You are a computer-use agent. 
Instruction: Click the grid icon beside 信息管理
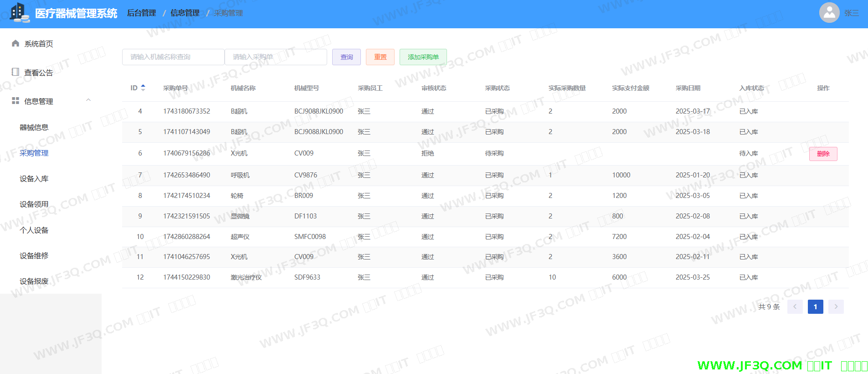(15, 101)
